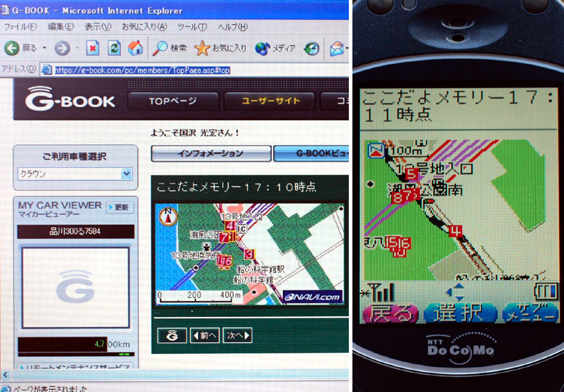Screen dimensions: 564x392
Task: Click the IC interchange icon on map
Action: (242, 229)
